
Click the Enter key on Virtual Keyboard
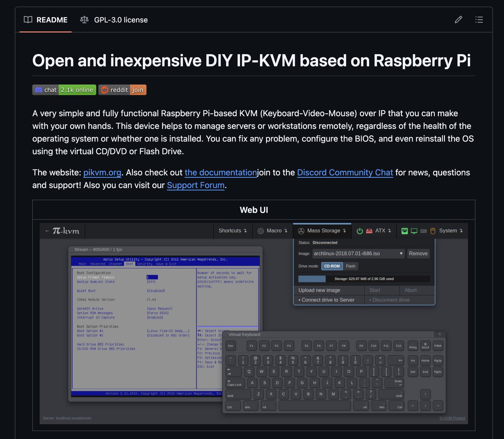(x=394, y=382)
